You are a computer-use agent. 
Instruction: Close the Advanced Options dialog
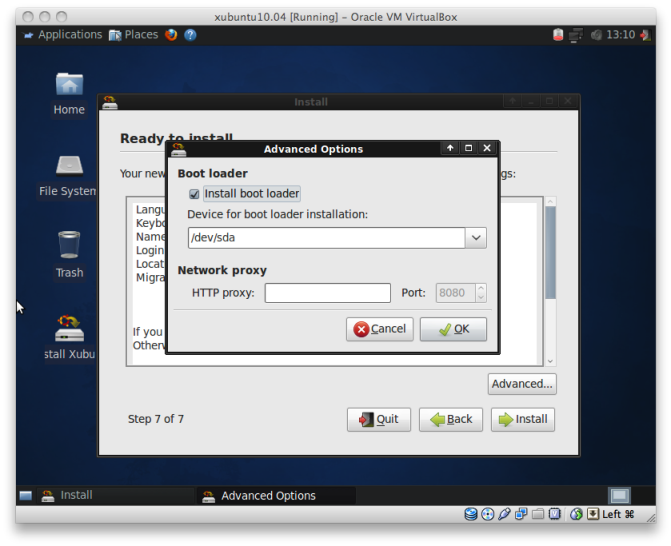[487, 148]
